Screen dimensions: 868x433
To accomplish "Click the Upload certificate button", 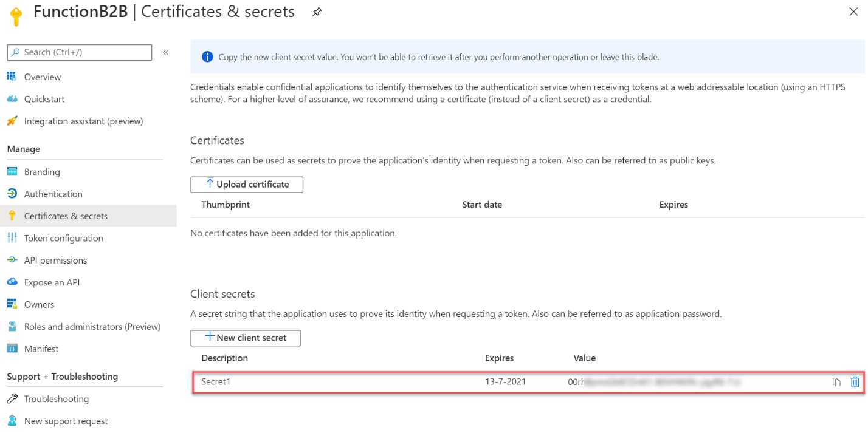I will (247, 184).
